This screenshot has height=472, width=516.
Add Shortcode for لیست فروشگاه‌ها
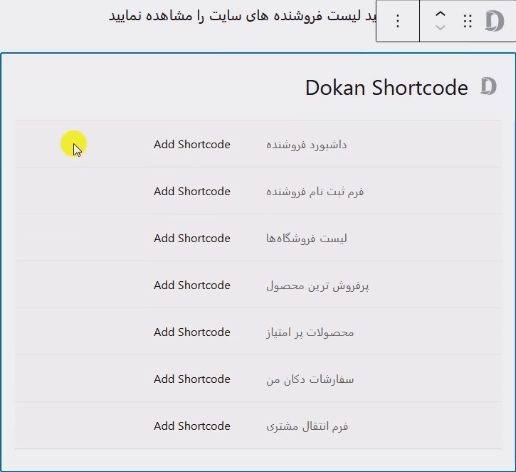point(192,238)
